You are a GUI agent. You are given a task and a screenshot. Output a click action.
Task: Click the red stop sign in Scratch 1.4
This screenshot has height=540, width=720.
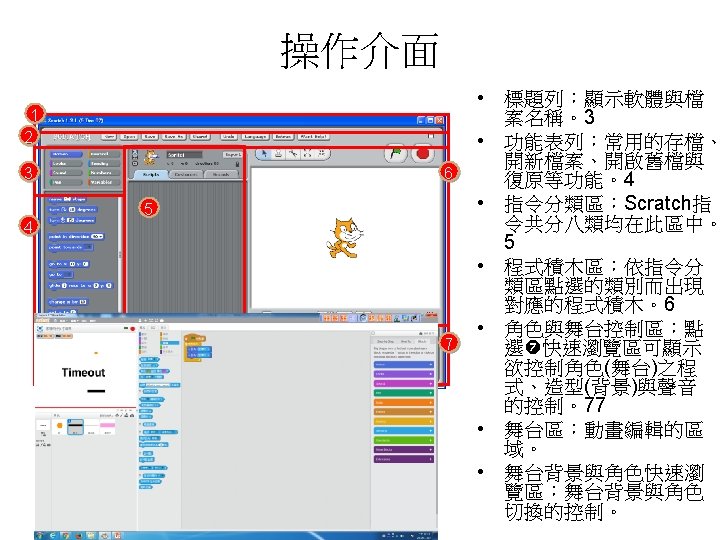(422, 154)
